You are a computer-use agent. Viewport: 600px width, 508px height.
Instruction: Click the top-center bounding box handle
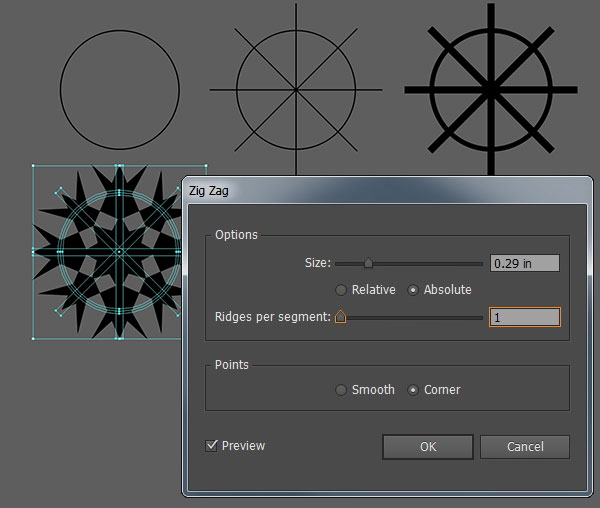119,167
